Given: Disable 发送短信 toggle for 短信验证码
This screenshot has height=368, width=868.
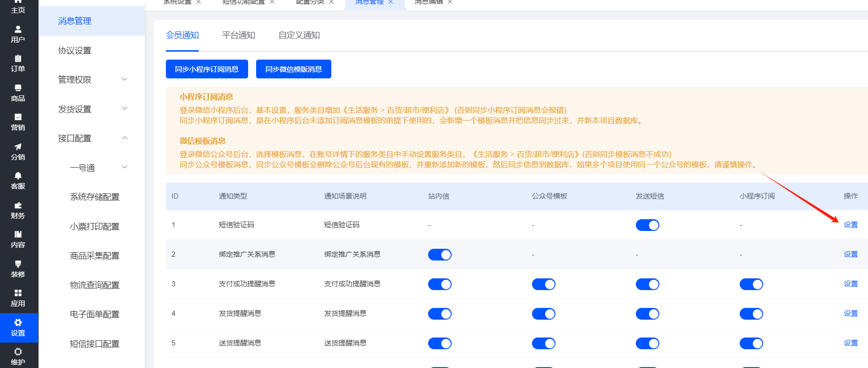Looking at the screenshot, I should [647, 225].
